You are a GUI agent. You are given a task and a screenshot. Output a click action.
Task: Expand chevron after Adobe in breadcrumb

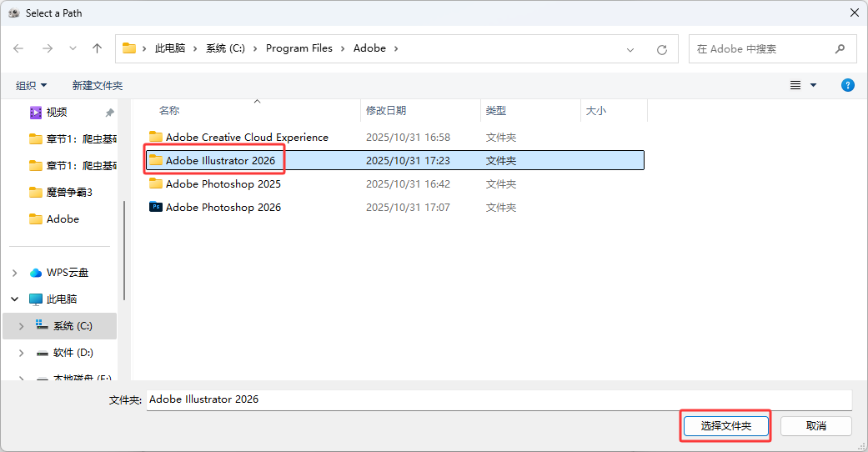point(396,48)
